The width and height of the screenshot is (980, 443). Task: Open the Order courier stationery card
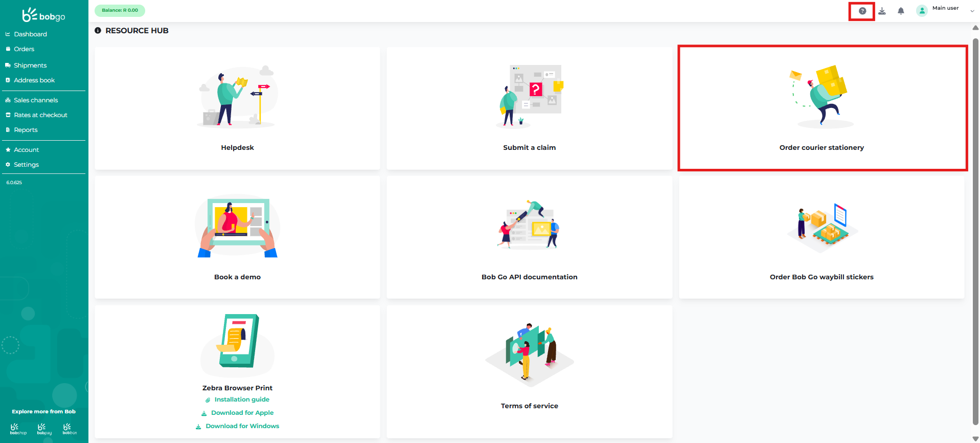coord(822,108)
